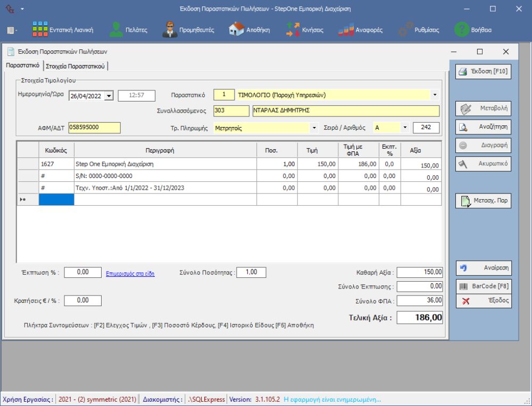532x406 pixels.
Task: Expand the Παραστατικό document type dropdown
Action: (x=435, y=95)
